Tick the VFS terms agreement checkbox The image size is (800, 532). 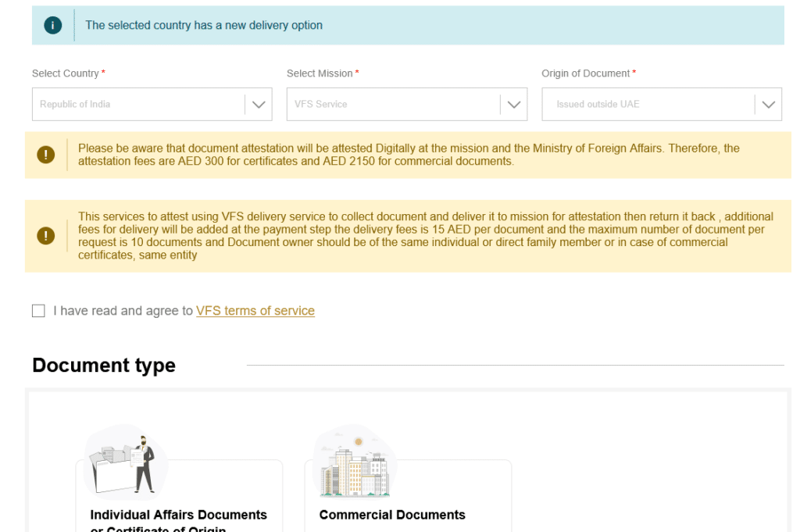click(38, 311)
